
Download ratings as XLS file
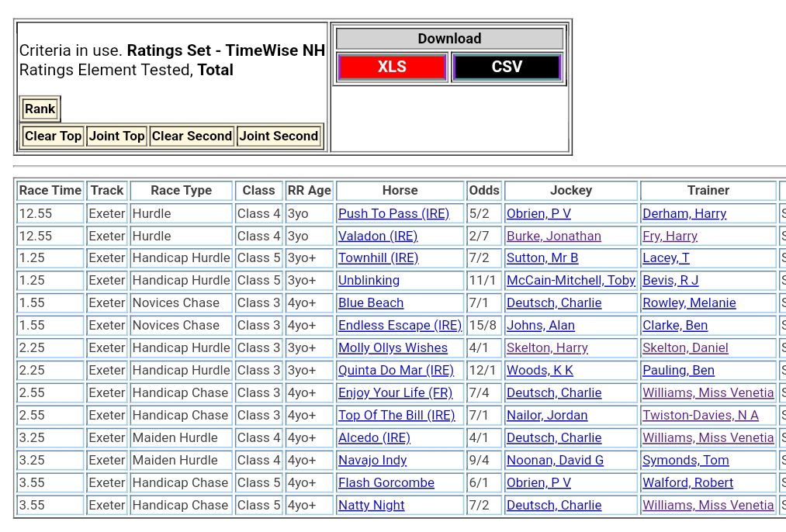click(x=392, y=67)
